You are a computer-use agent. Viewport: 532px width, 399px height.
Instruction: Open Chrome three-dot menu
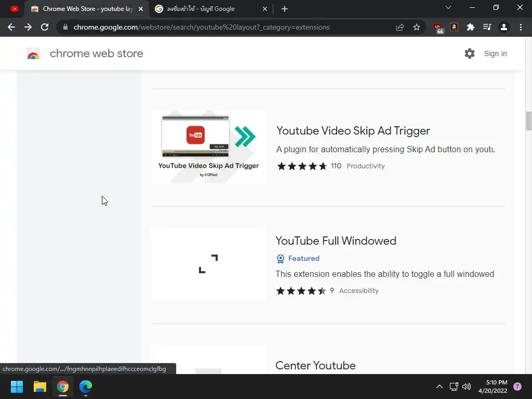click(x=521, y=27)
